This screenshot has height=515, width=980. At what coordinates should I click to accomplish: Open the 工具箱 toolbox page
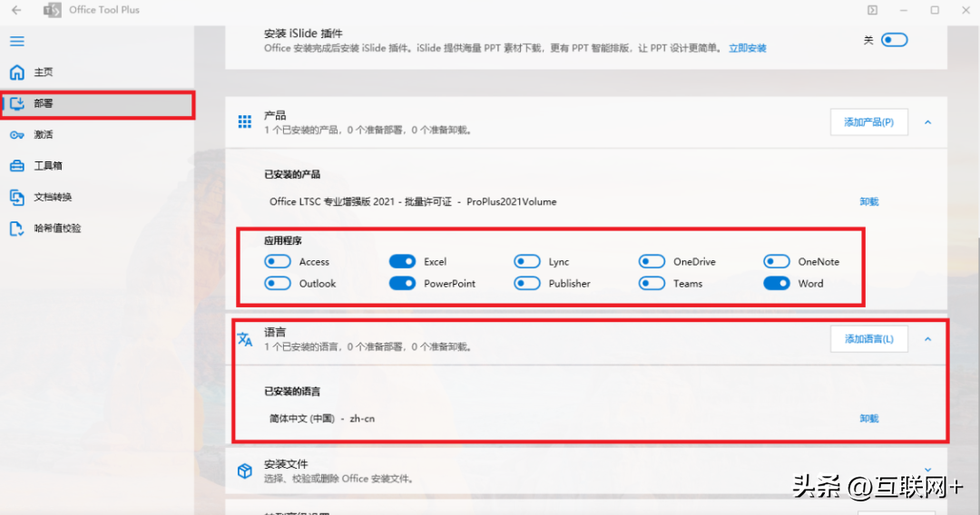pos(97,166)
